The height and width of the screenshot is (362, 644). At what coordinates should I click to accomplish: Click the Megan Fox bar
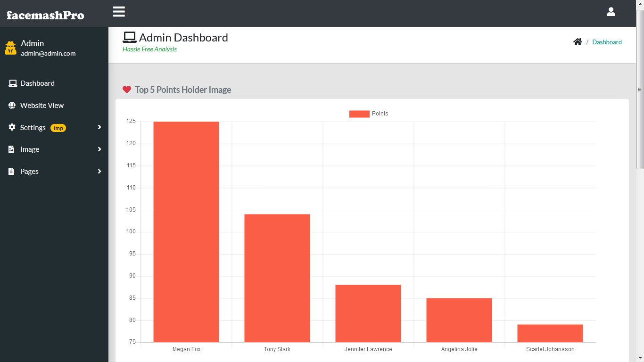[x=186, y=231]
